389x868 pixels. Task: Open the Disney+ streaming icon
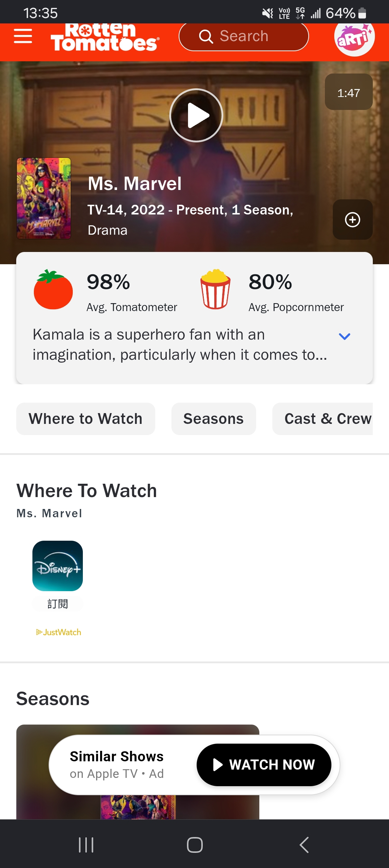pos(58,566)
